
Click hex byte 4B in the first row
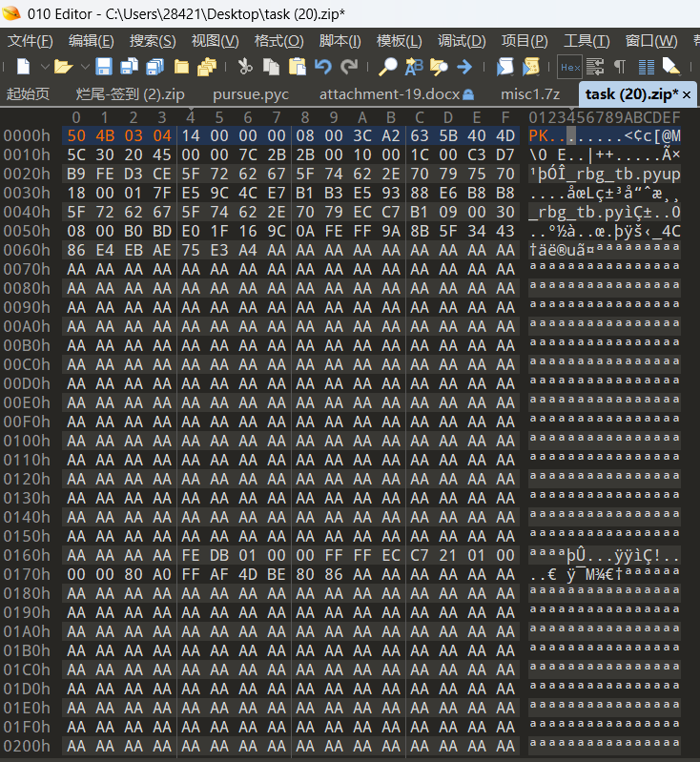pyautogui.click(x=105, y=135)
